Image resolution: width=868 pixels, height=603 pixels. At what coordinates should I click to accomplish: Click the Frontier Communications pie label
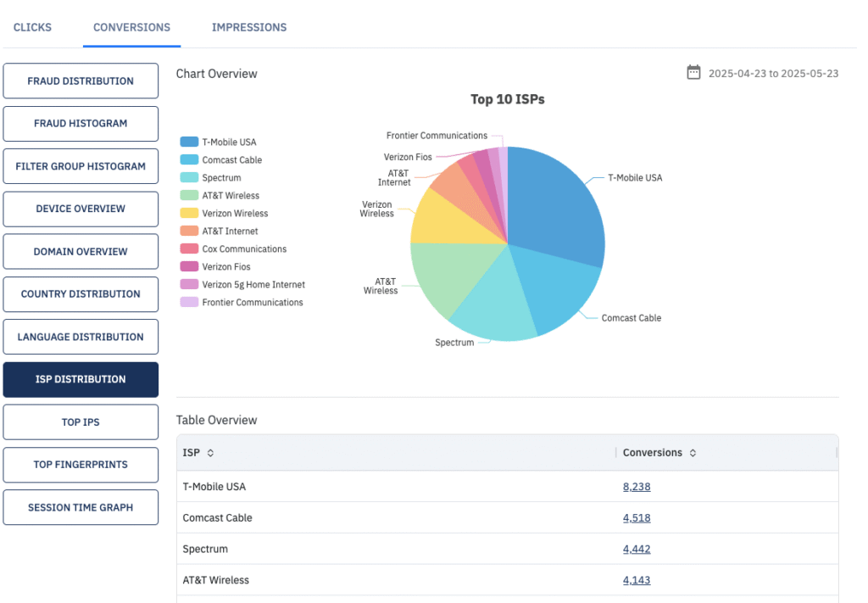pyautogui.click(x=437, y=136)
